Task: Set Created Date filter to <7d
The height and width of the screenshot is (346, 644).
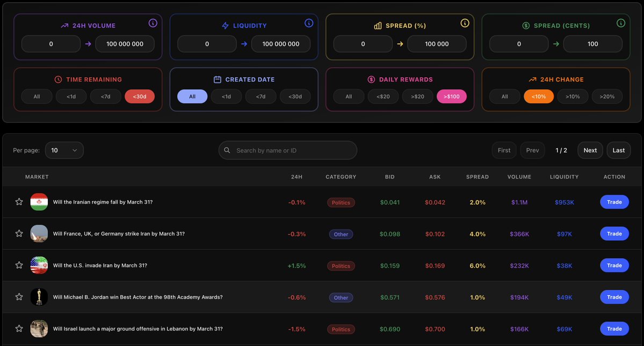Action: click(x=261, y=97)
